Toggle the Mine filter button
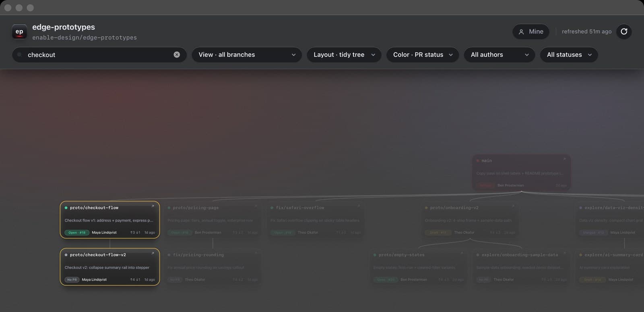This screenshot has height=312, width=644. coord(531,31)
